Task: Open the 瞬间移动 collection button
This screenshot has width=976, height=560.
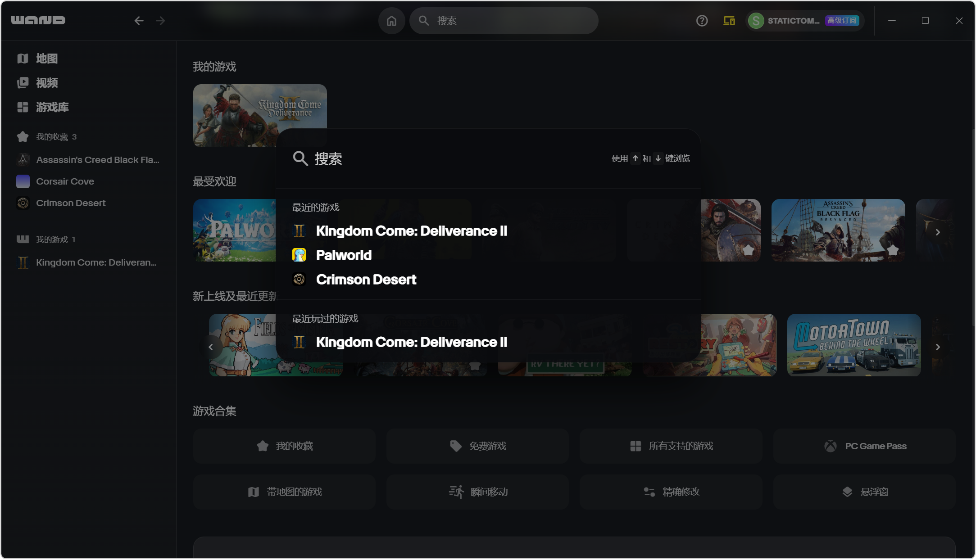Action: point(477,492)
